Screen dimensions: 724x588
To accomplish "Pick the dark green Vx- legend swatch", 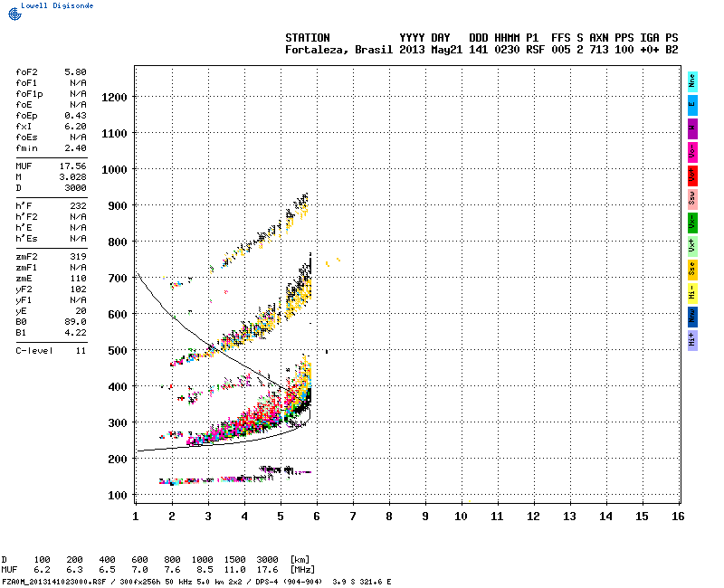I will coord(692,223).
